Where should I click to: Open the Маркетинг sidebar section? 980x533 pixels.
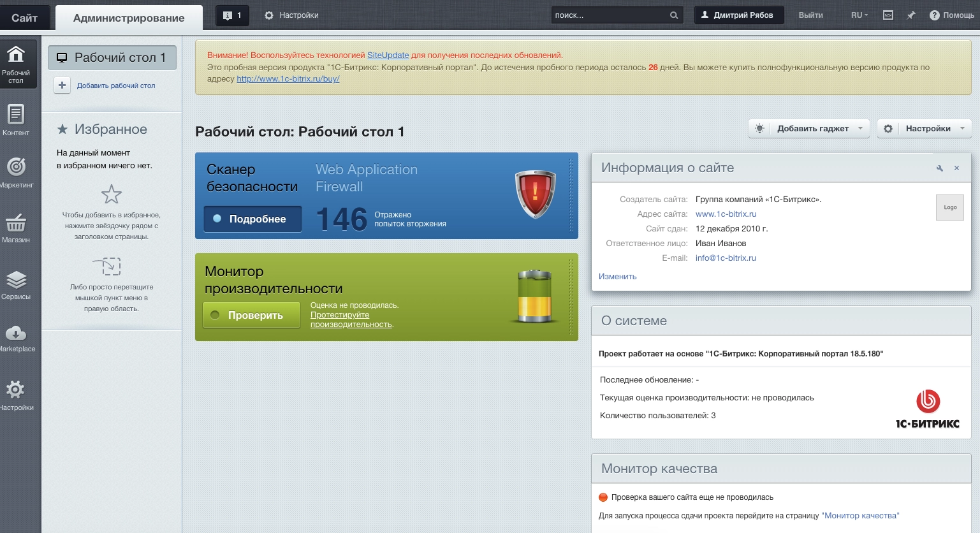[16, 172]
